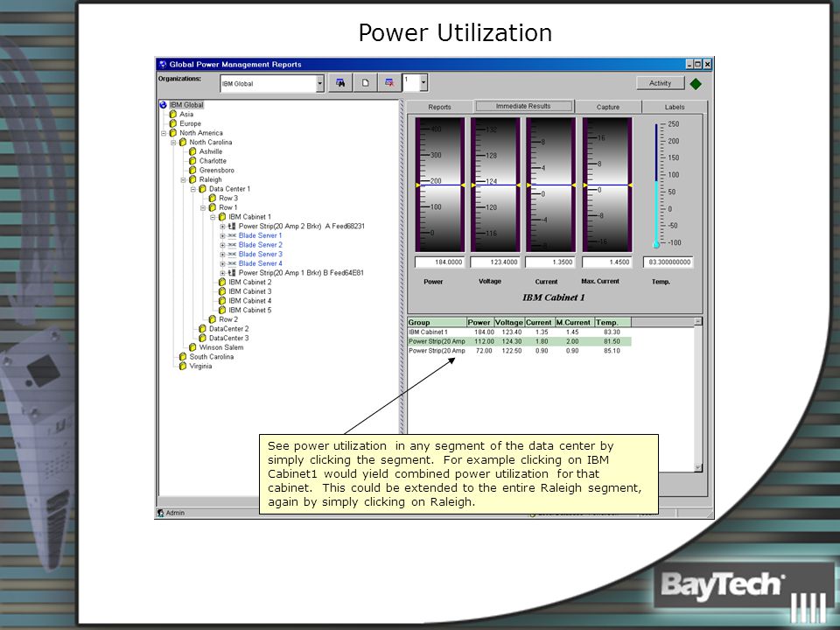Expand the Blade Server 2 node
Screen dimensions: 840x630
click(x=222, y=245)
